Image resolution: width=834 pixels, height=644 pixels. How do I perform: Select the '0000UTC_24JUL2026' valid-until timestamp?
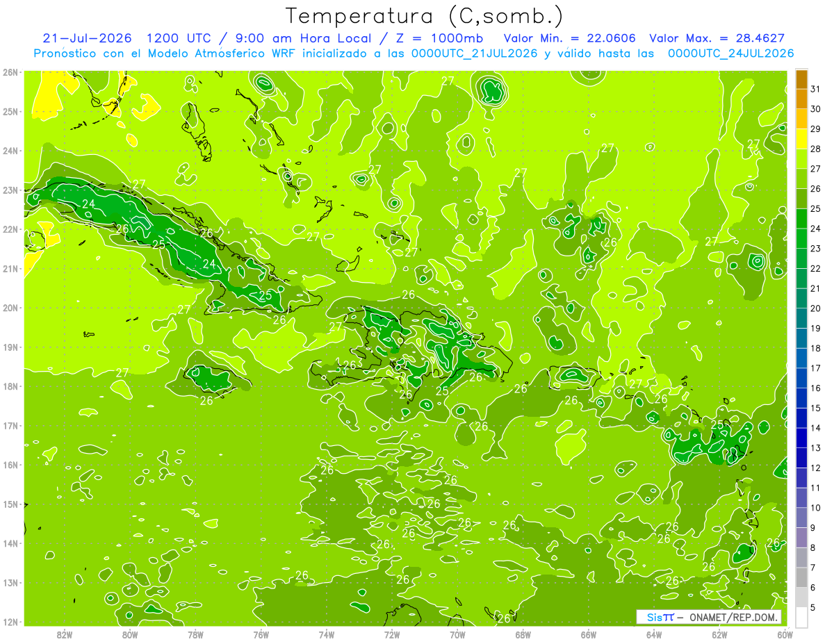tap(730, 53)
